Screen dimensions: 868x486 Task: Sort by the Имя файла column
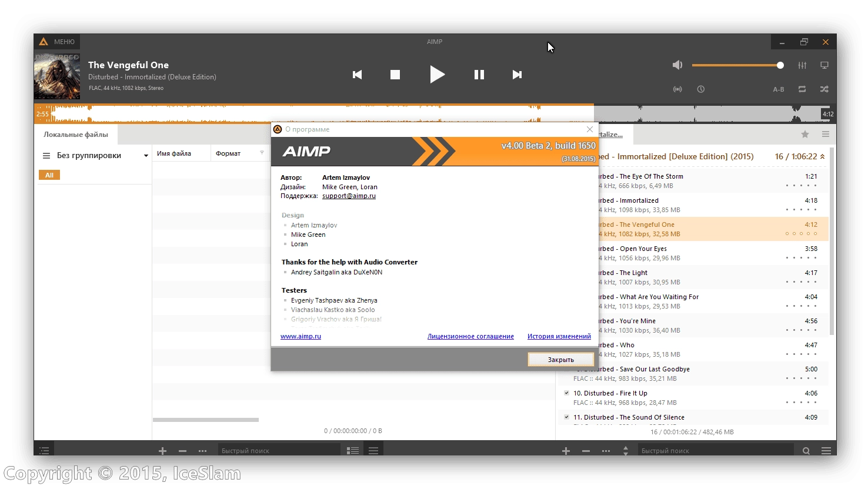181,153
